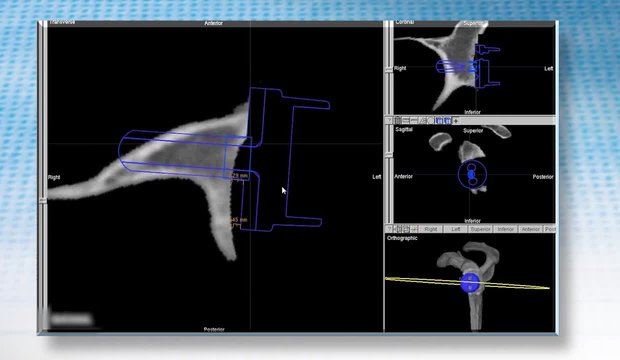Select the partially visible Posterior view button
This screenshot has width=620, height=360.
pyautogui.click(x=550, y=229)
